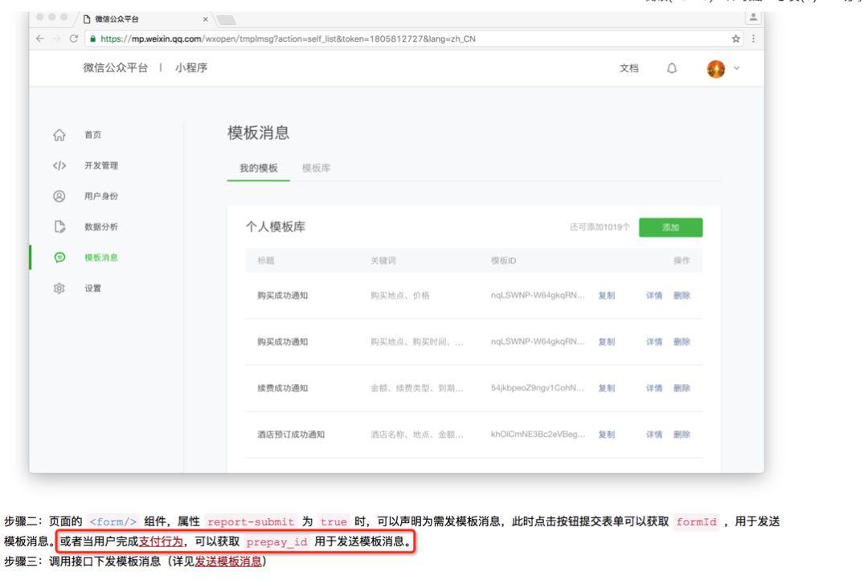The width and height of the screenshot is (868, 588).
Task: Close the 微信公众平台 browser tab
Action: [206, 18]
